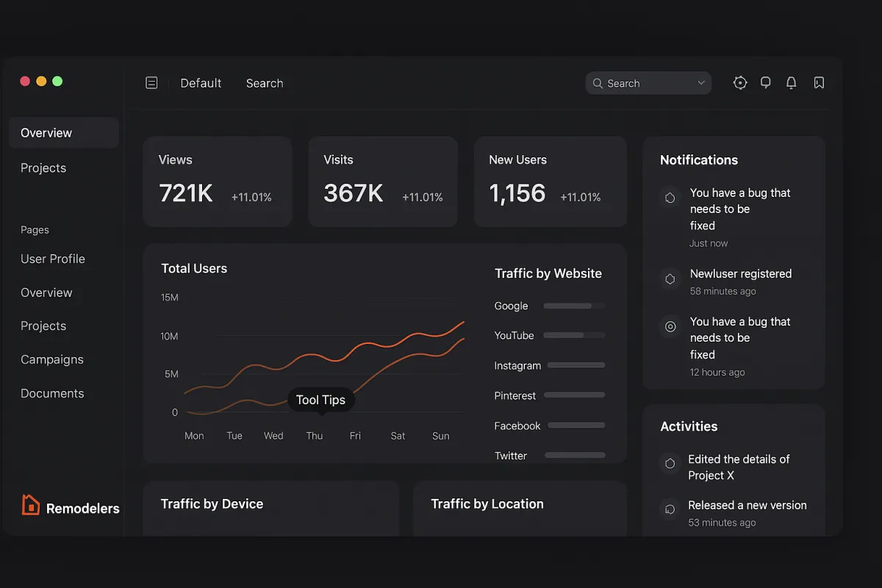Click the Pinterest traffic bar
This screenshot has height=588, width=882.
576,395
